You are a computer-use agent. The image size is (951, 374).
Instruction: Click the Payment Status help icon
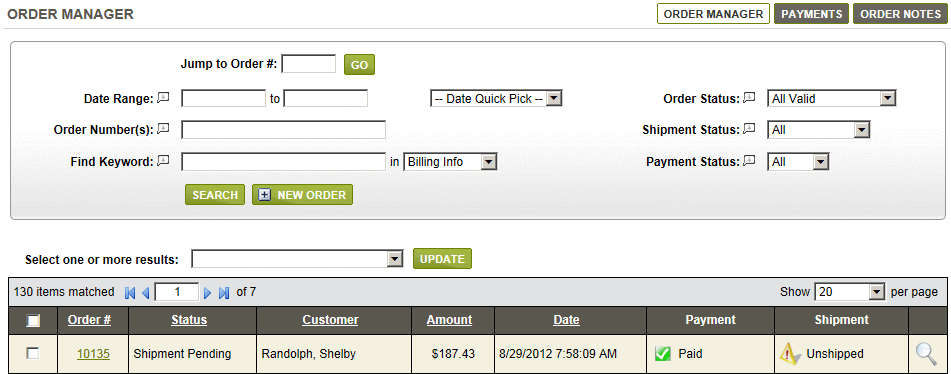point(750,161)
